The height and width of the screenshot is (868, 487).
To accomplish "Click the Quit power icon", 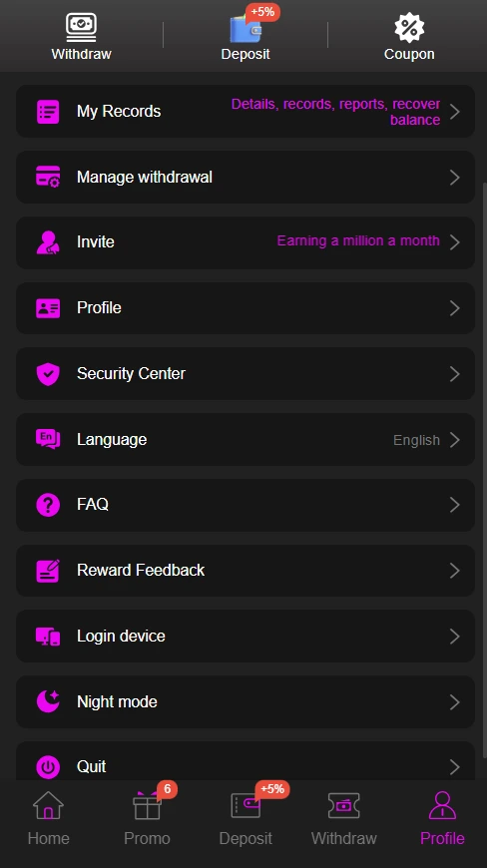I will click(x=48, y=767).
